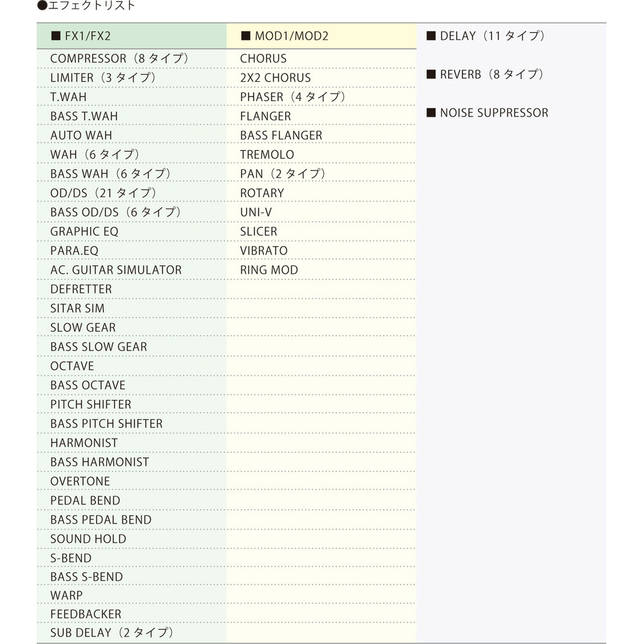The width and height of the screenshot is (644, 644).
Task: Click the MOD1/MOD2 column header
Action: point(291,36)
